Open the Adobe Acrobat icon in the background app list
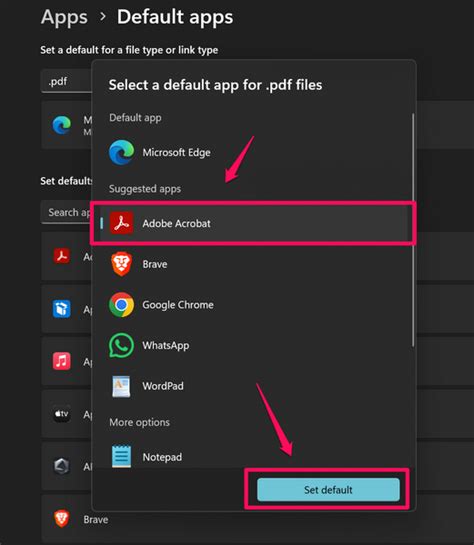474x545 pixels. (62, 256)
